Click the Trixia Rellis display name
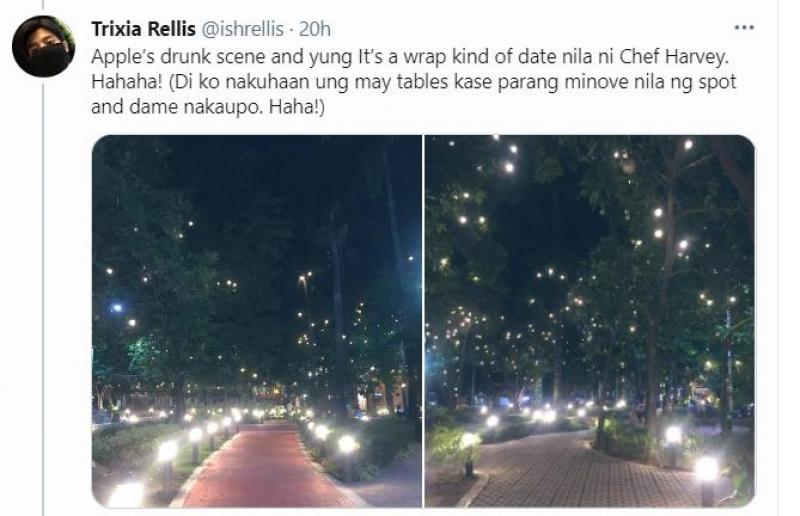The height and width of the screenshot is (516, 800). click(x=143, y=29)
